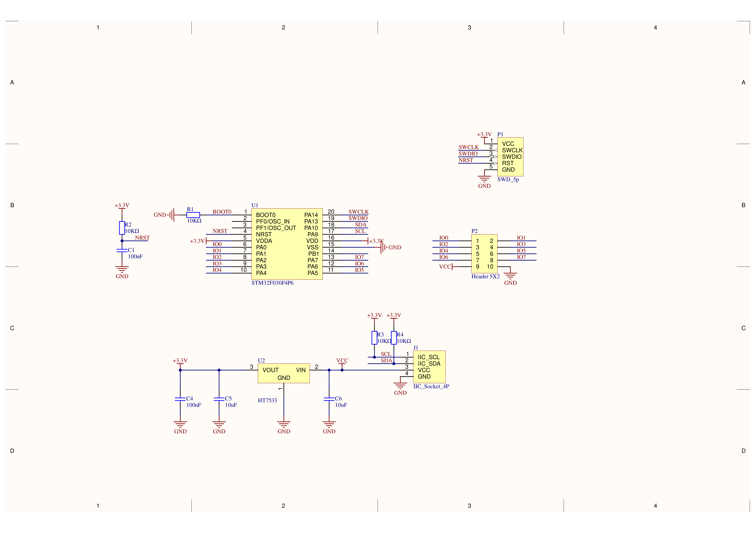This screenshot has height=534, width=756.
Task: Click the ground symbol under capacitor C4
Action: (180, 424)
